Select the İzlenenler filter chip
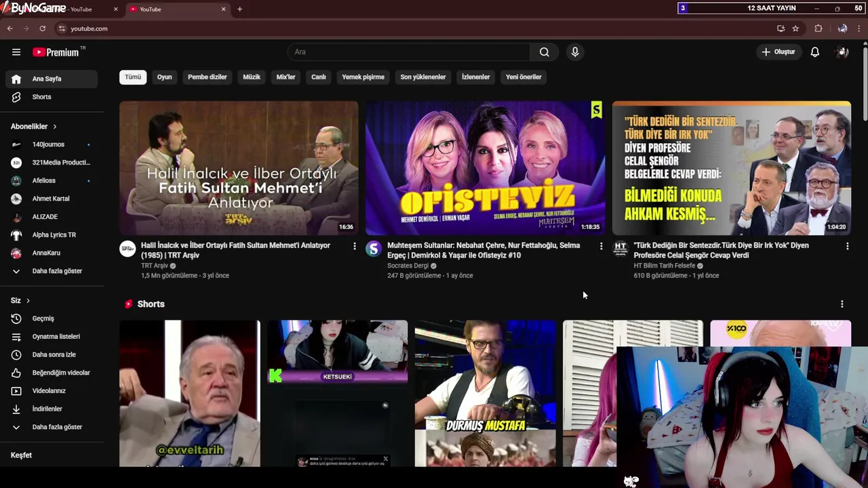The width and height of the screenshot is (868, 488). click(475, 77)
